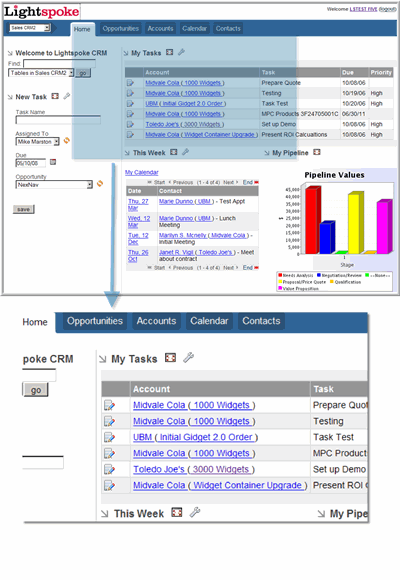
Task: Click the save button under New Task
Action: click(x=23, y=209)
